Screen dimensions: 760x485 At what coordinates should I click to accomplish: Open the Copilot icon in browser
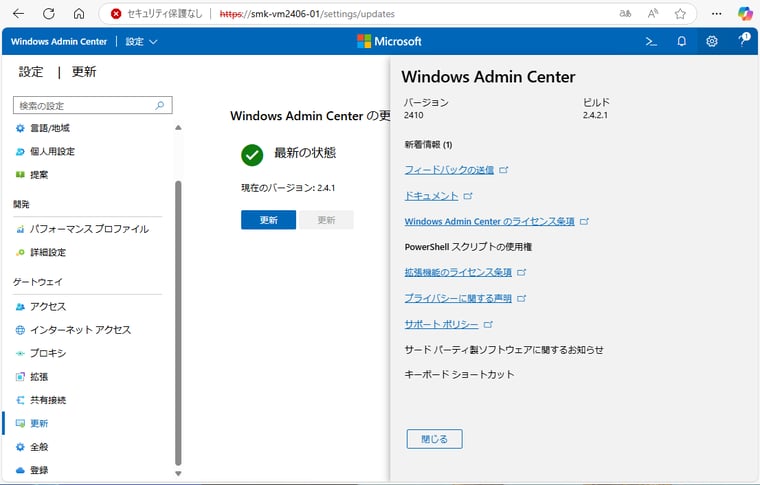pos(745,14)
